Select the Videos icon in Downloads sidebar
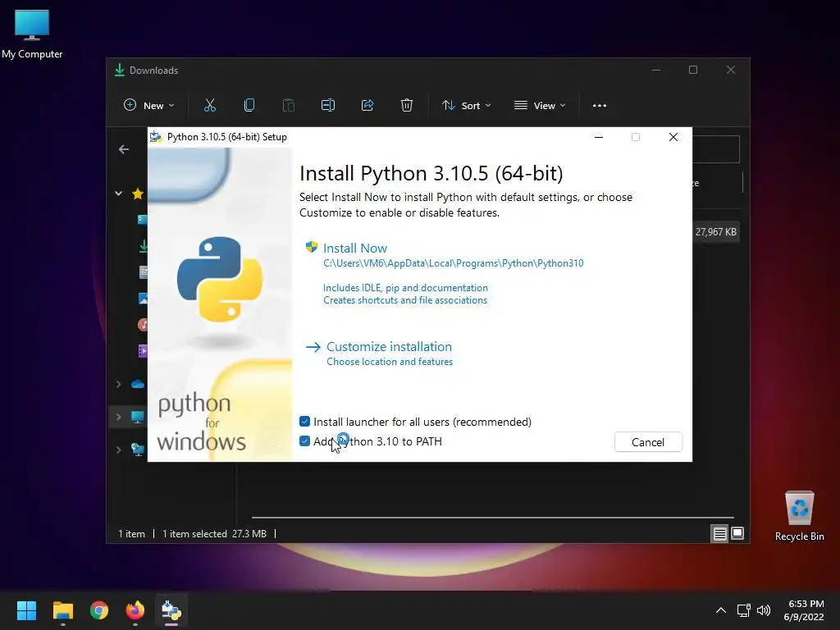This screenshot has height=630, width=840. [x=143, y=351]
